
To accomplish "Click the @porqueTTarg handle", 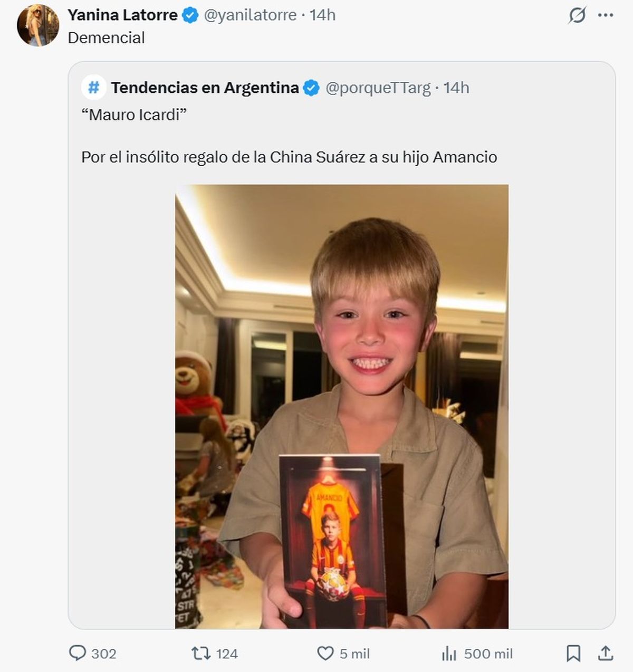I will [378, 88].
